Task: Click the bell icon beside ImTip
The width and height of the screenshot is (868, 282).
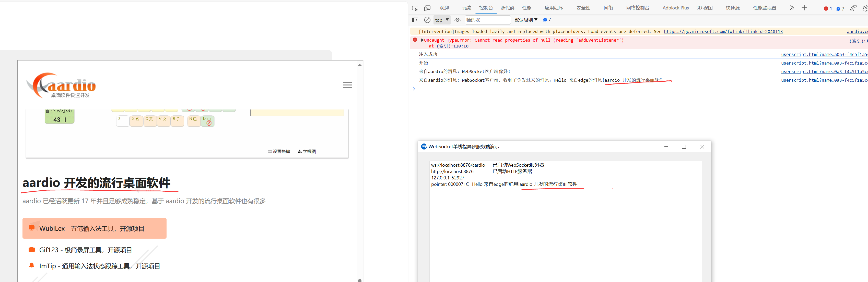Action: click(x=32, y=265)
